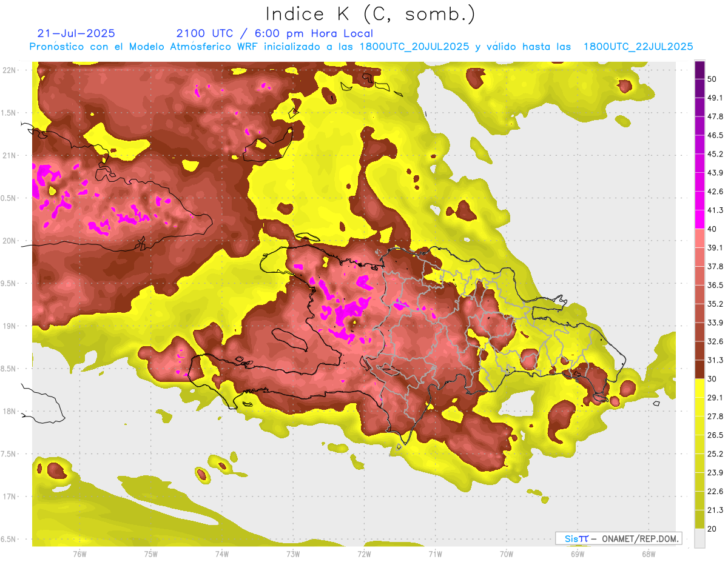Click the gray swatch below 20 in legend
728x562 pixels.
(x=699, y=538)
